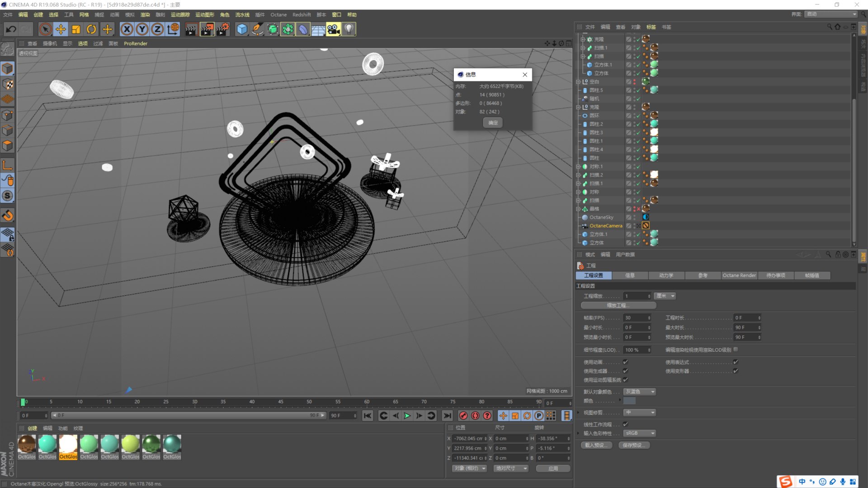Image resolution: width=868 pixels, height=488 pixels.
Task: Click the 缩放工程 button
Action: coord(618,305)
